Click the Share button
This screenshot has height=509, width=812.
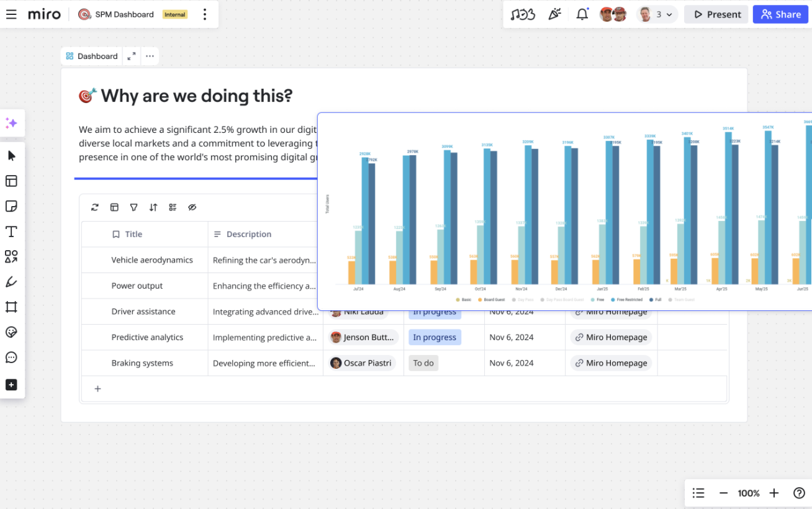pos(780,14)
